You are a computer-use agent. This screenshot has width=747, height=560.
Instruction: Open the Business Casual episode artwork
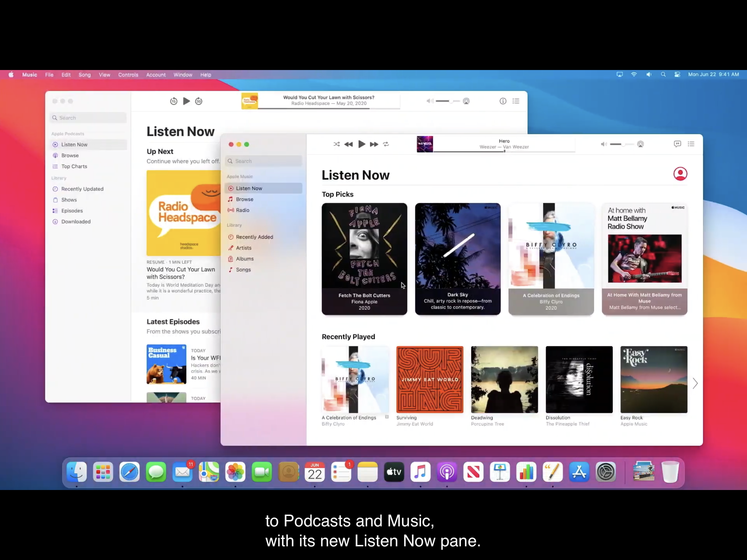click(x=166, y=364)
